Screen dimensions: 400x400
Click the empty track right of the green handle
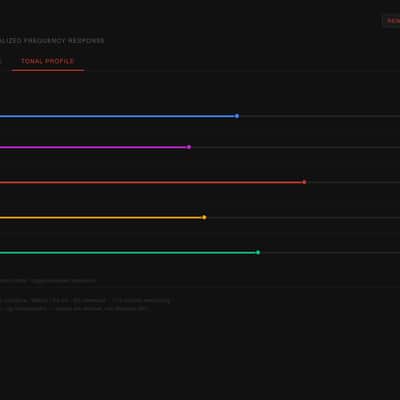coord(330,253)
